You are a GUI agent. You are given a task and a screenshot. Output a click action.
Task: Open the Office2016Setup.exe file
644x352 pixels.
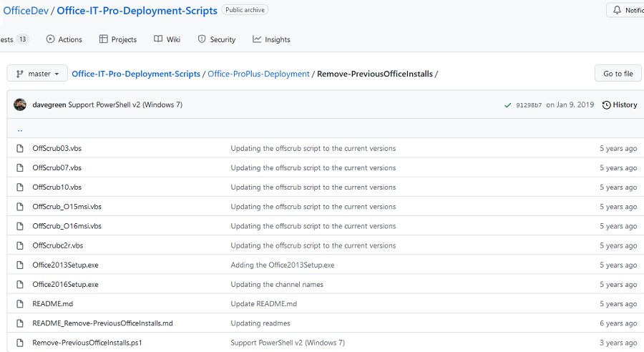(65, 284)
